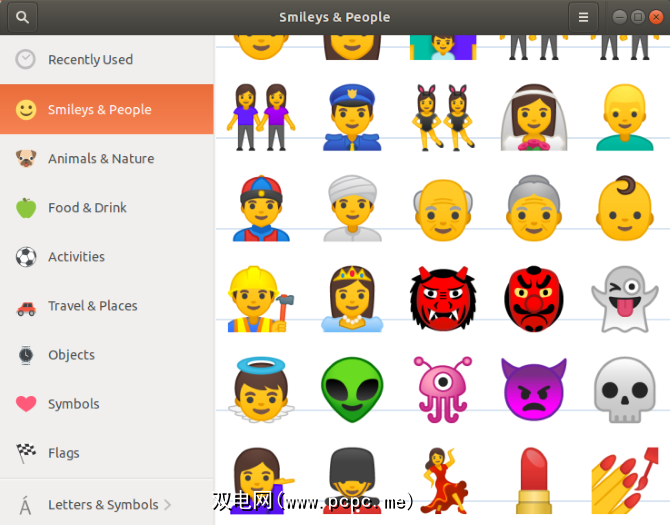Pick the baby face emoji

(625, 208)
